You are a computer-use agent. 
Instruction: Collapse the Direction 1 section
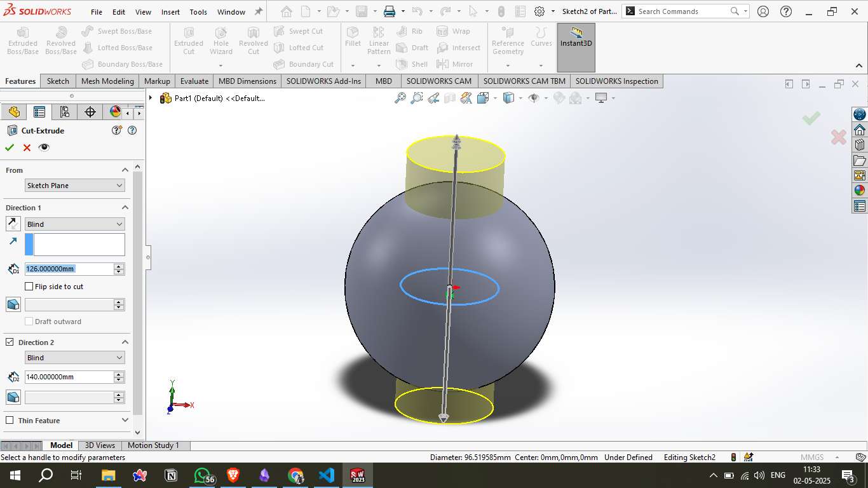(125, 207)
